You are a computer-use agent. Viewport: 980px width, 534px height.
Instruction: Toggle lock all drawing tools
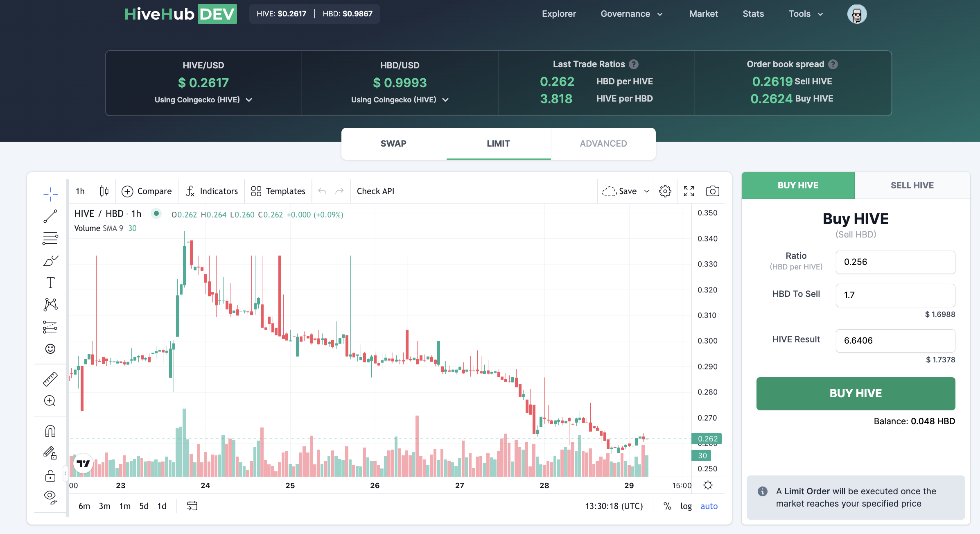50,475
